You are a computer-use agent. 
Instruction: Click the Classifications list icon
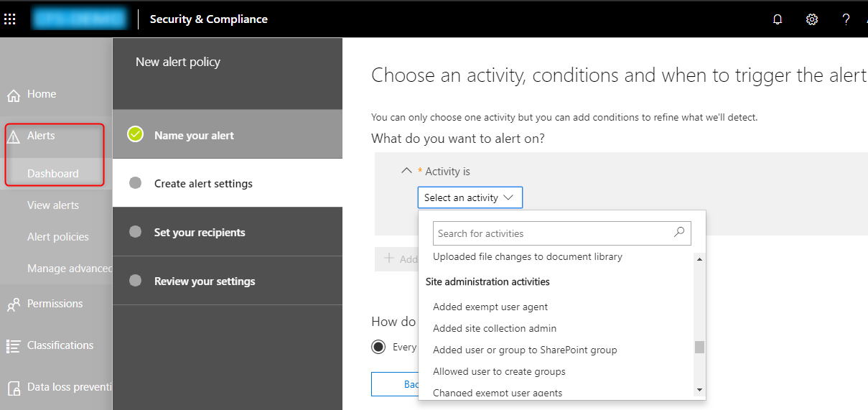[13, 346]
